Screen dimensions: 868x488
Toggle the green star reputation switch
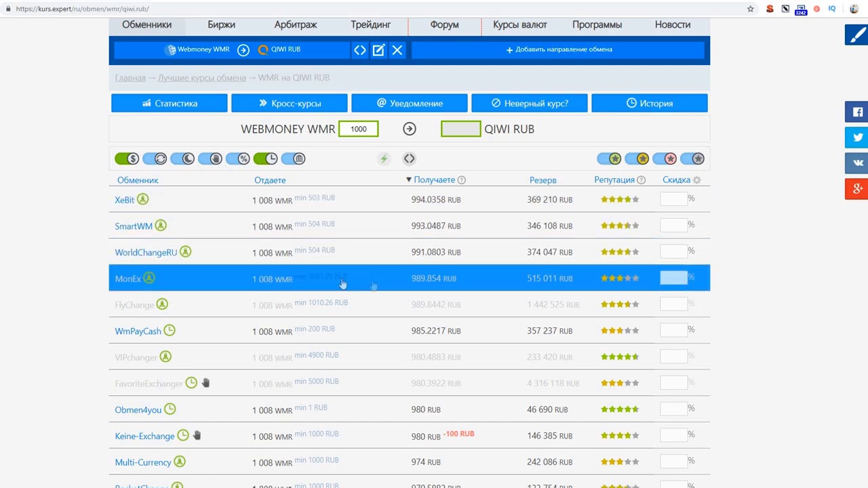point(609,159)
